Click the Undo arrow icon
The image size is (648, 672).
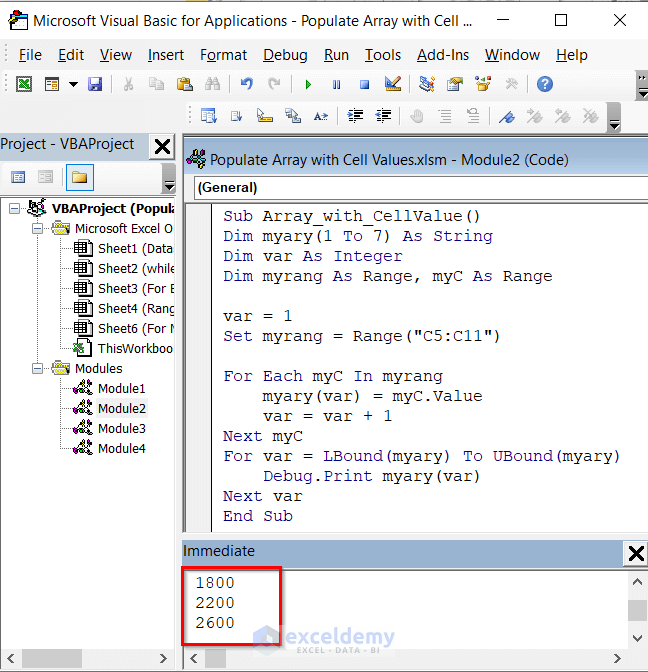(247, 85)
